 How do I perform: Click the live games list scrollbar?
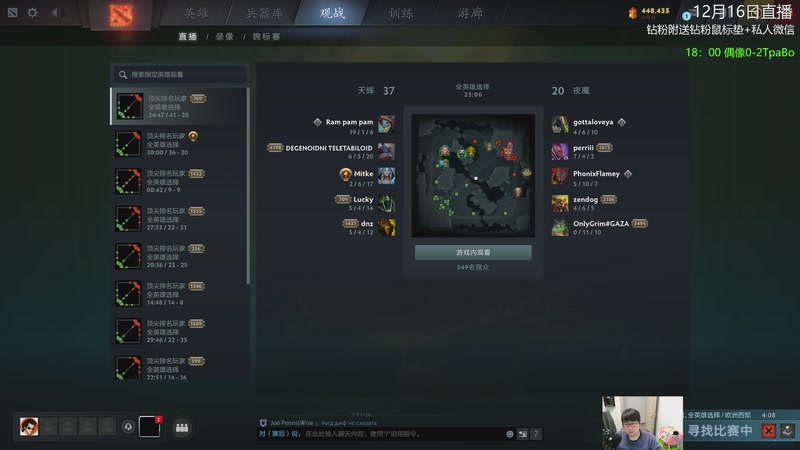(x=248, y=186)
